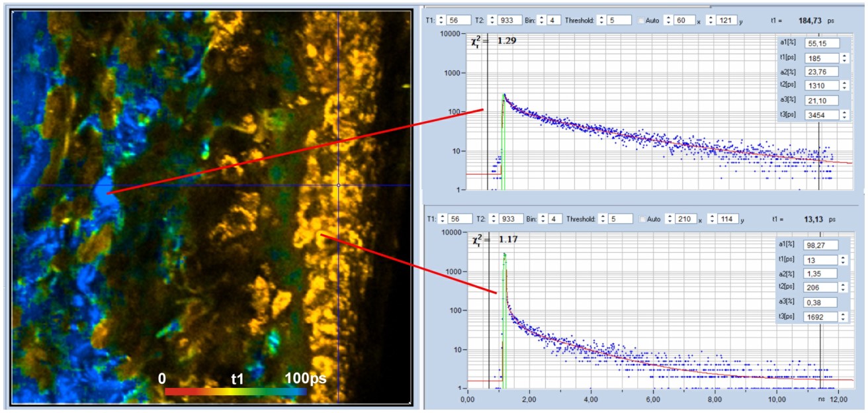Click T1 stepper arrows in upper panel
The width and height of the screenshot is (868, 413).
(x=441, y=21)
